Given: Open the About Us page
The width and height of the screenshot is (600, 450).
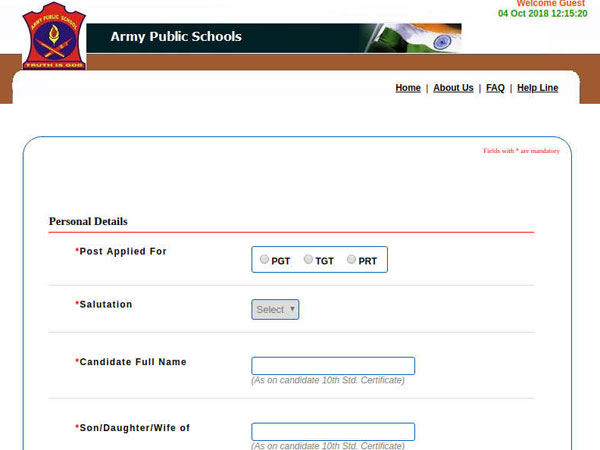Looking at the screenshot, I should (x=453, y=88).
